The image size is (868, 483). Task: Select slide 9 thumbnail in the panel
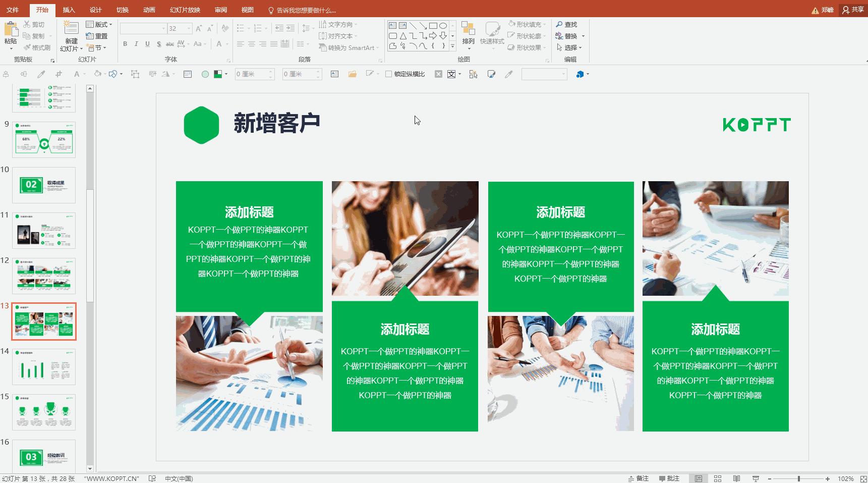click(x=43, y=139)
